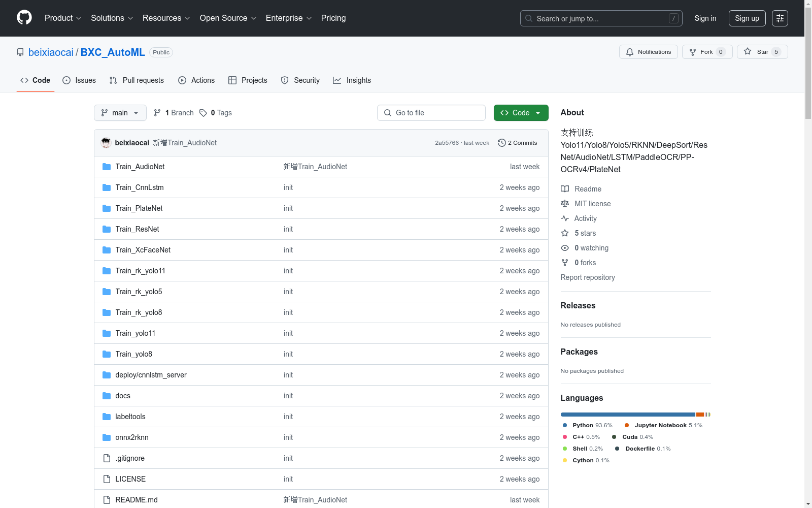Viewport: 812px width, 508px height.
Task: Click the Train_CnnLstm folder icon
Action: [x=107, y=187]
